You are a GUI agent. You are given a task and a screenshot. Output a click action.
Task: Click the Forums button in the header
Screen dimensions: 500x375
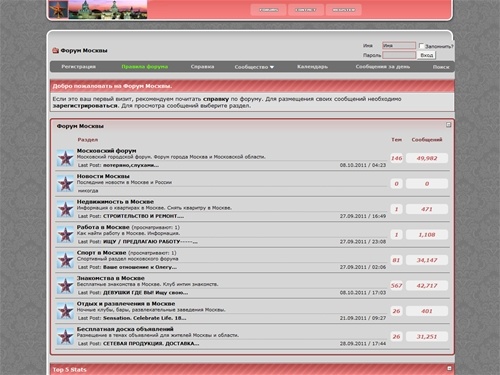(268, 10)
